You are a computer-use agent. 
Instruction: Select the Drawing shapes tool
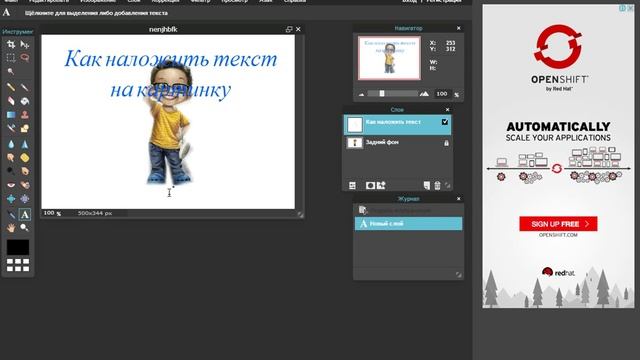(24, 129)
